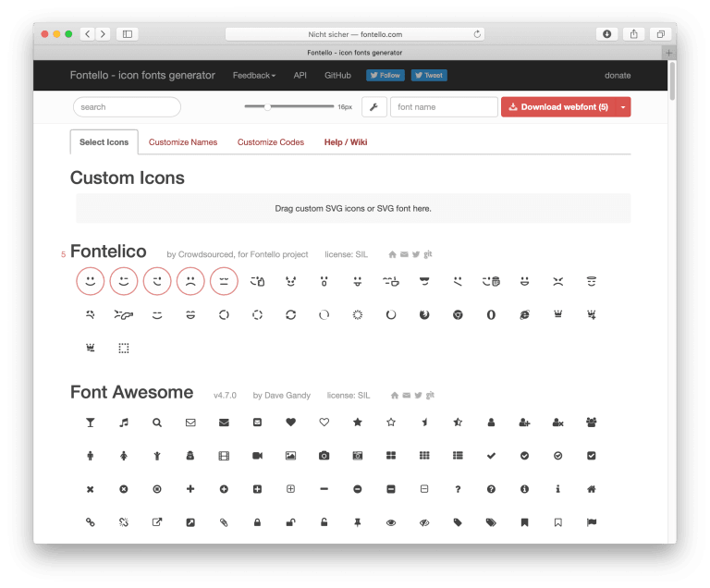The height and width of the screenshot is (588, 710).
Task: Select the Internet Explorer icon
Action: [524, 315]
